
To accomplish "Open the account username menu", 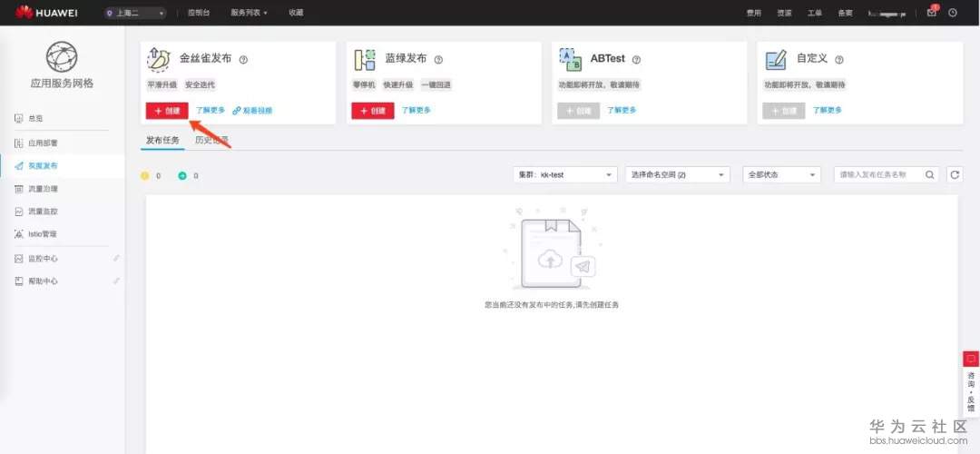I will [x=887, y=13].
